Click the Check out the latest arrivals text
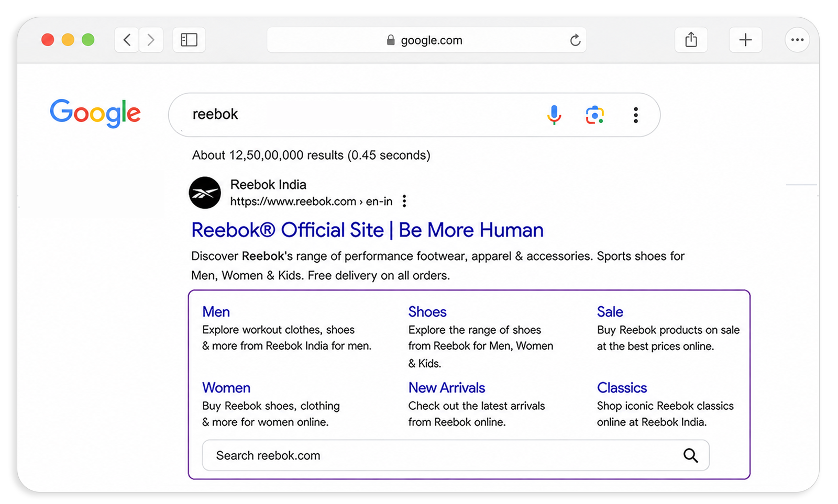The image size is (838, 504). click(477, 406)
